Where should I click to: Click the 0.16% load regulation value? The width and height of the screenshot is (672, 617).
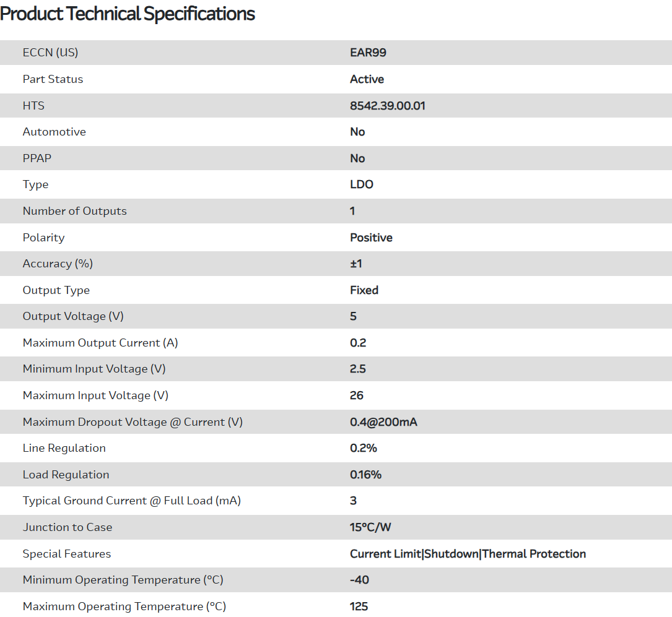(365, 475)
